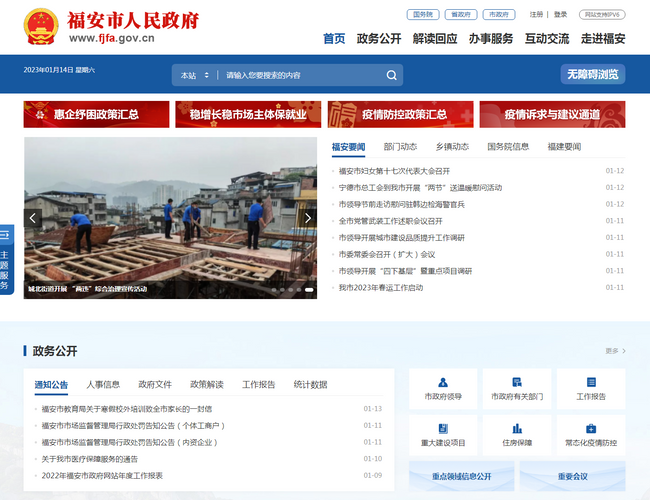Open the 本站 search scope dropdown
This screenshot has height=500, width=650.
pyautogui.click(x=195, y=75)
